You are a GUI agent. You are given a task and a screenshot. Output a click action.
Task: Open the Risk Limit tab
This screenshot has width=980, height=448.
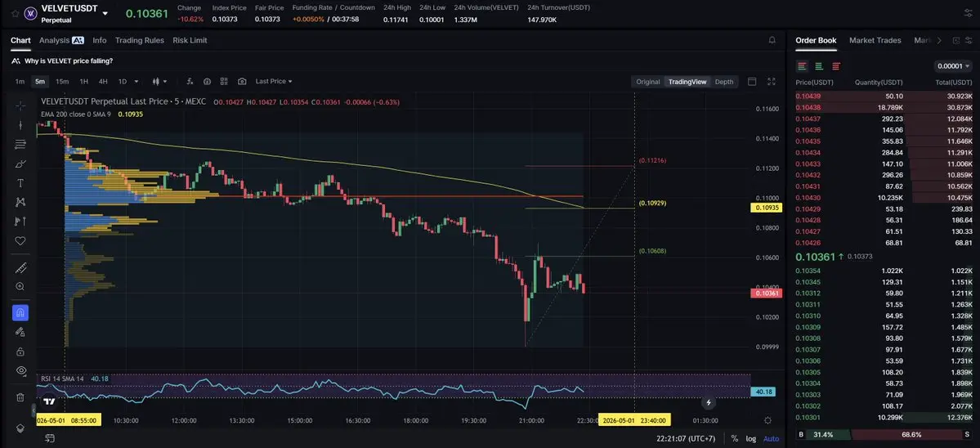pos(190,40)
